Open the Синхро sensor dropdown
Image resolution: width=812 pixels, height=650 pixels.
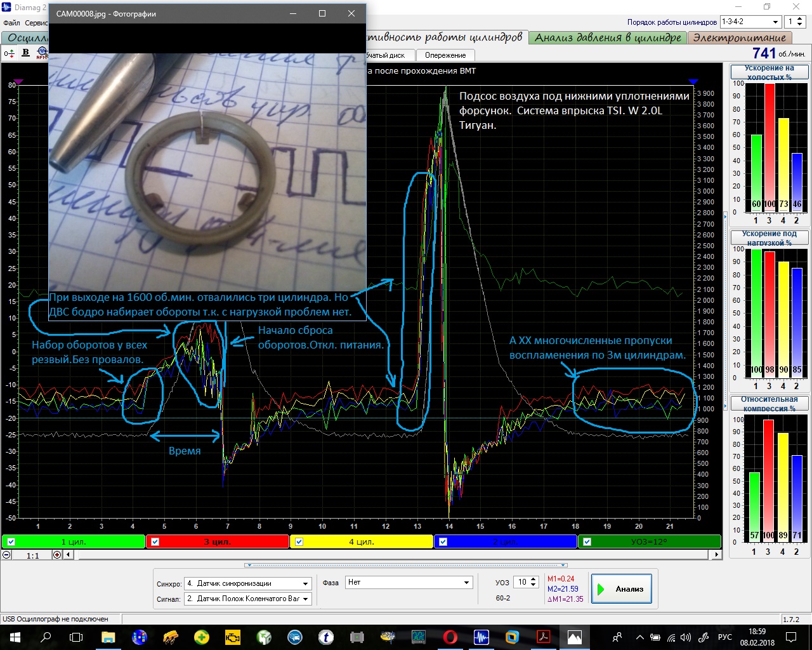(306, 583)
